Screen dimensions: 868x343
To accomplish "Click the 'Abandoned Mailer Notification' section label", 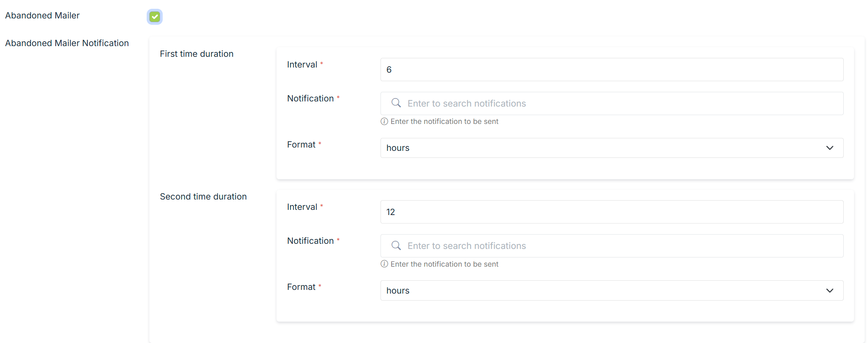I will 67,43.
